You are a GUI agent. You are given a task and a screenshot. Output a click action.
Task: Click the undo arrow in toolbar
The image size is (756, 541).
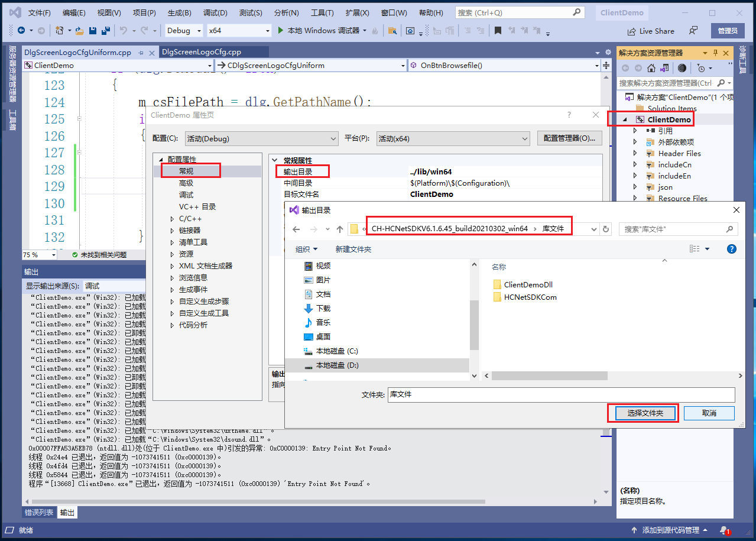(123, 30)
